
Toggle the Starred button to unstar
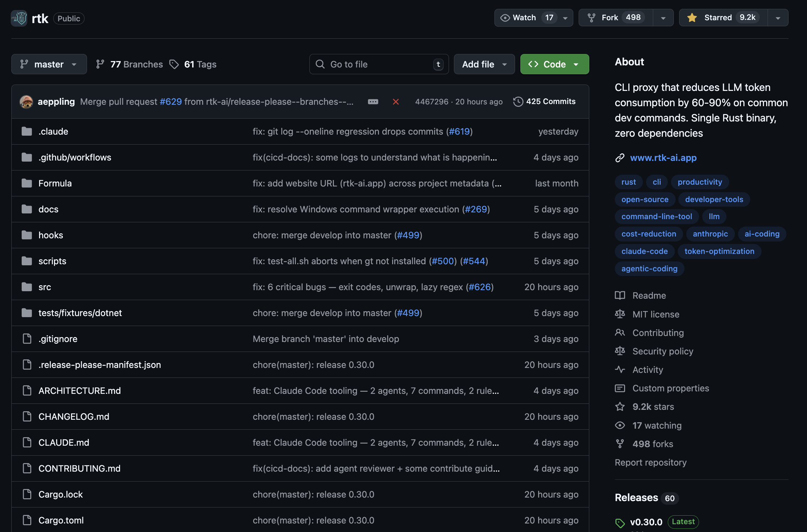723,18
